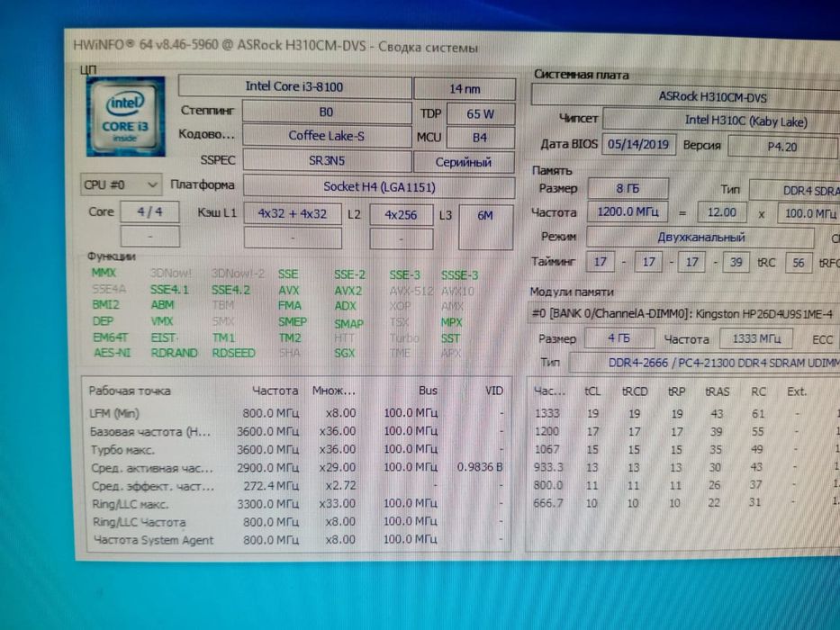Click the tRAS column header
This screenshot has width=840, height=630.
pos(717,391)
